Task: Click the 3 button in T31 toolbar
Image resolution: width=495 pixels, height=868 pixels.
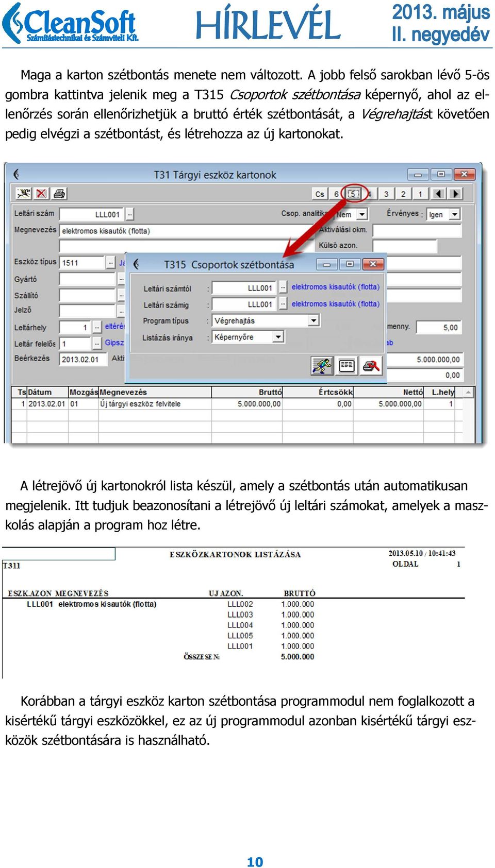Action: 386,194
